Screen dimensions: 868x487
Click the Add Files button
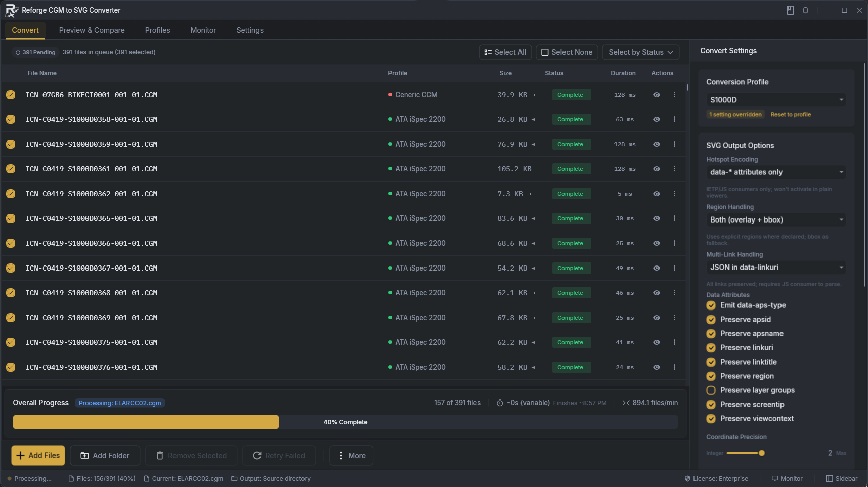tap(38, 456)
